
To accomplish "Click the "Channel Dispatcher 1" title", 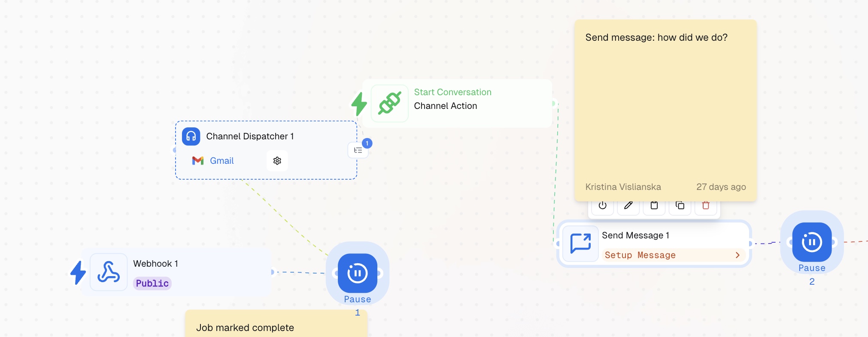I will coord(250,136).
